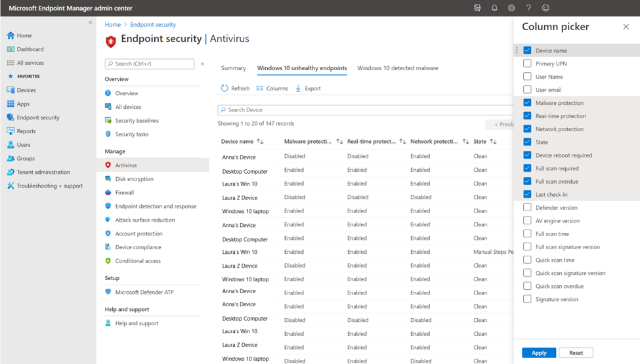This screenshot has height=364, width=640.
Task: Click the Apps grid icon
Action: [x=11, y=104]
